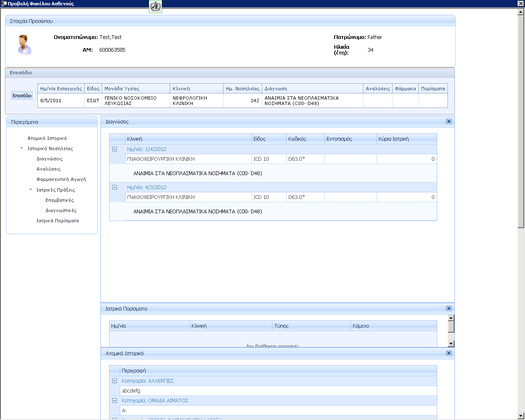525x420 pixels.
Task: Collapse Ιστορικό Νοσηλείας tree node arrow
Action: tap(22, 148)
